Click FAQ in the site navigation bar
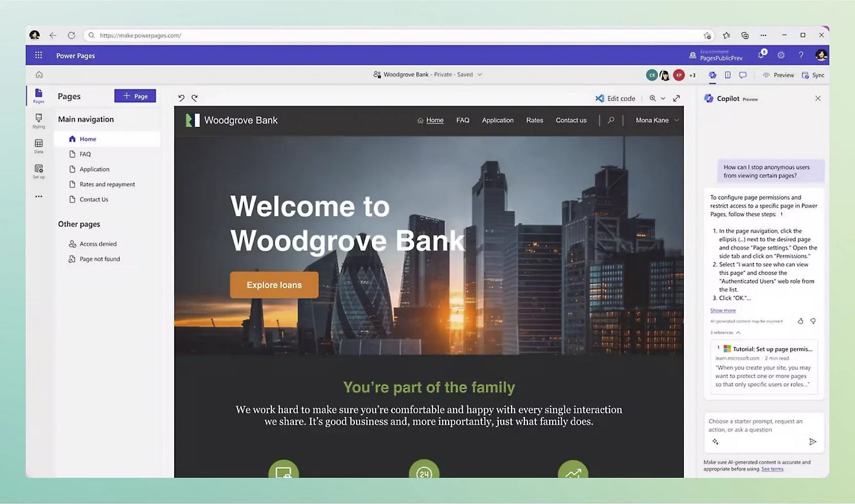This screenshot has width=855, height=504. pyautogui.click(x=462, y=120)
